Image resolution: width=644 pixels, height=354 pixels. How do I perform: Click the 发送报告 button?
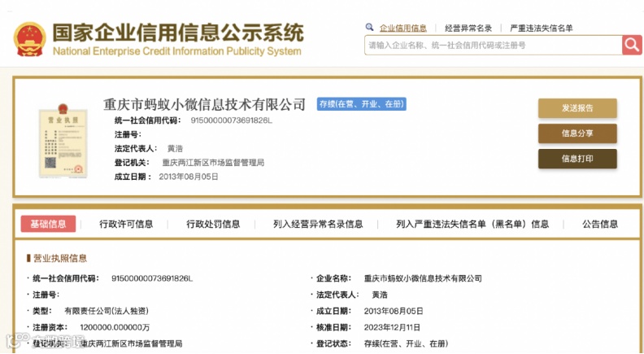[577, 108]
